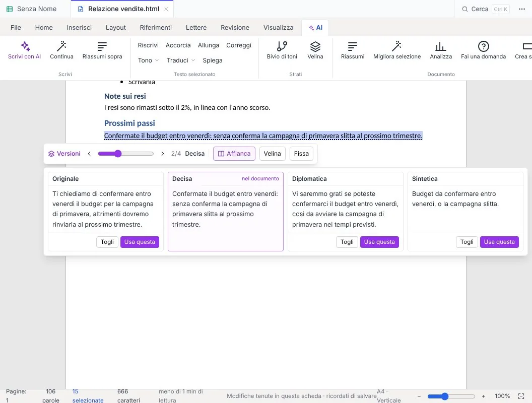Switch to the Visualizza ribbon tab
Image resolution: width=532 pixels, height=403 pixels.
[x=278, y=28]
